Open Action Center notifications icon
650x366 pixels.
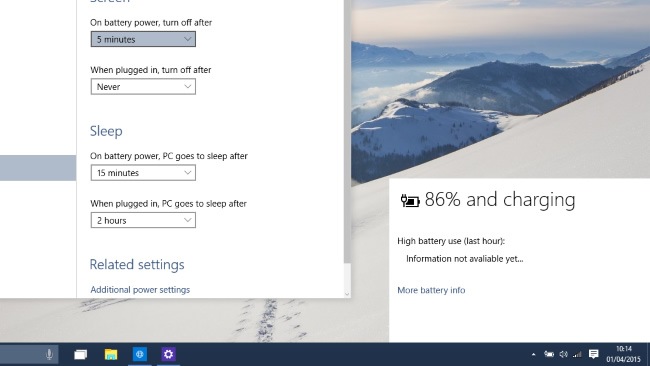point(594,354)
